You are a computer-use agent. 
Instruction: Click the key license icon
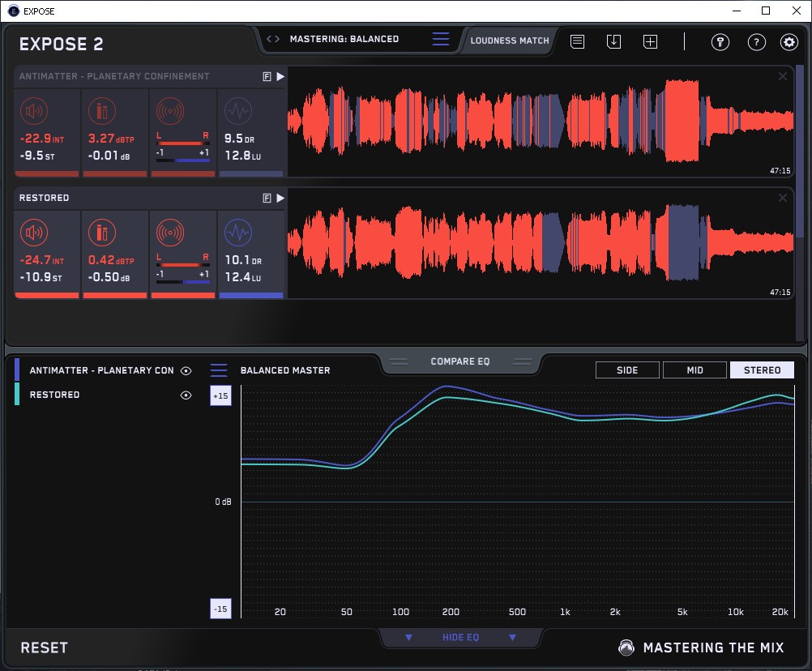click(x=720, y=42)
